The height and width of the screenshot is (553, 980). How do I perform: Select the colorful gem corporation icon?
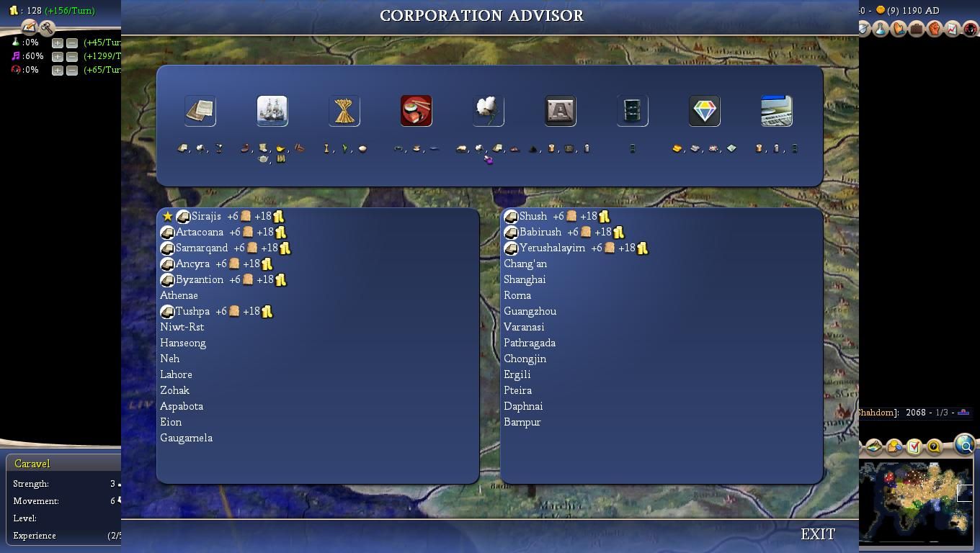[x=705, y=111]
